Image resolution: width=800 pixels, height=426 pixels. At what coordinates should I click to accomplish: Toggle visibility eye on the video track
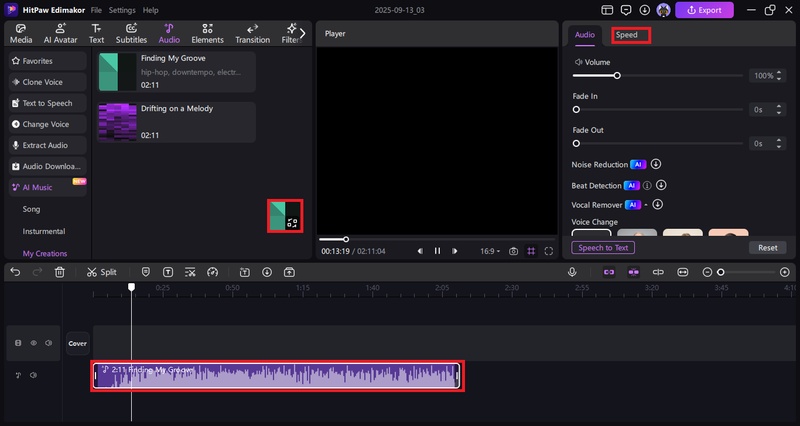point(32,343)
